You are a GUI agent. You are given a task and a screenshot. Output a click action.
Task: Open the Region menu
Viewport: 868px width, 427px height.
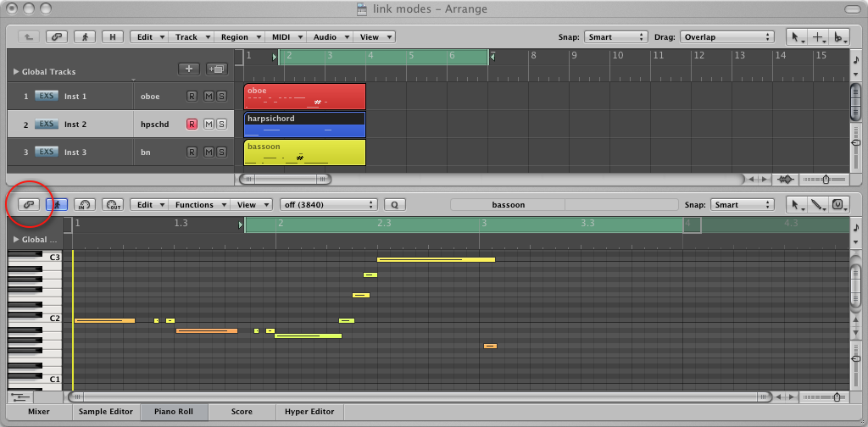point(239,37)
